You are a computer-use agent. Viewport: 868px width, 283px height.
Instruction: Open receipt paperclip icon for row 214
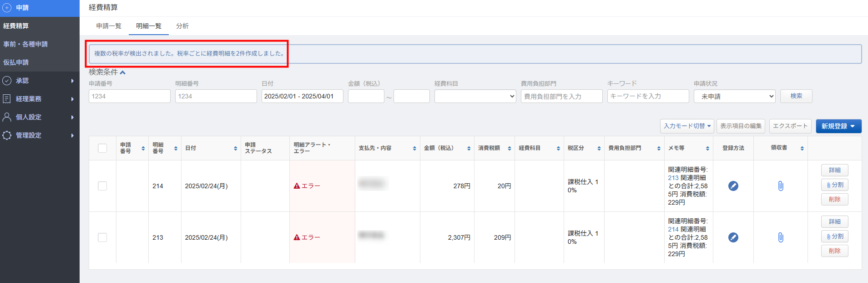(x=780, y=186)
